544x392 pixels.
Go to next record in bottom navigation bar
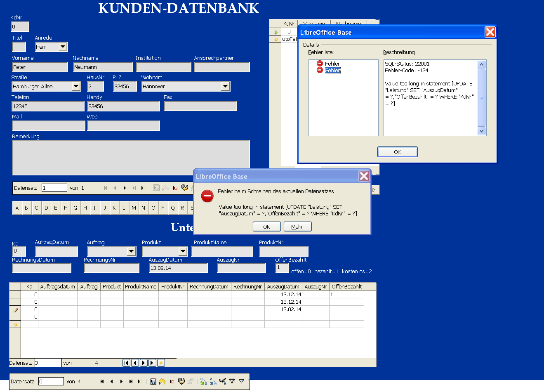click(x=121, y=382)
